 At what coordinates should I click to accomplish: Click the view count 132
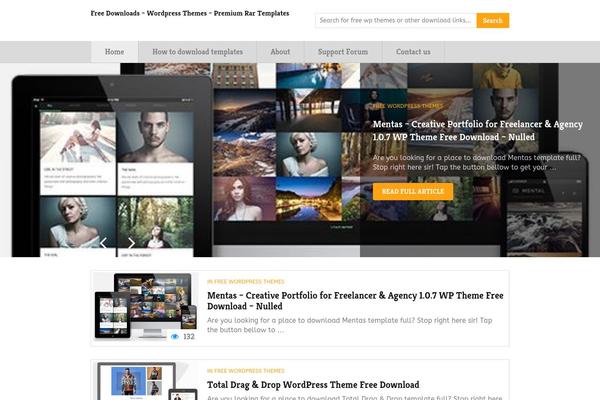[189, 336]
